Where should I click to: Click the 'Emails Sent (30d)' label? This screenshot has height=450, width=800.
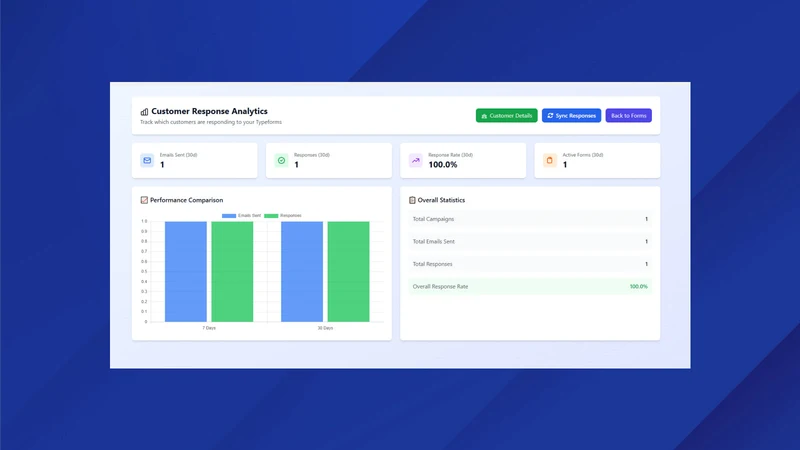pyautogui.click(x=178, y=155)
